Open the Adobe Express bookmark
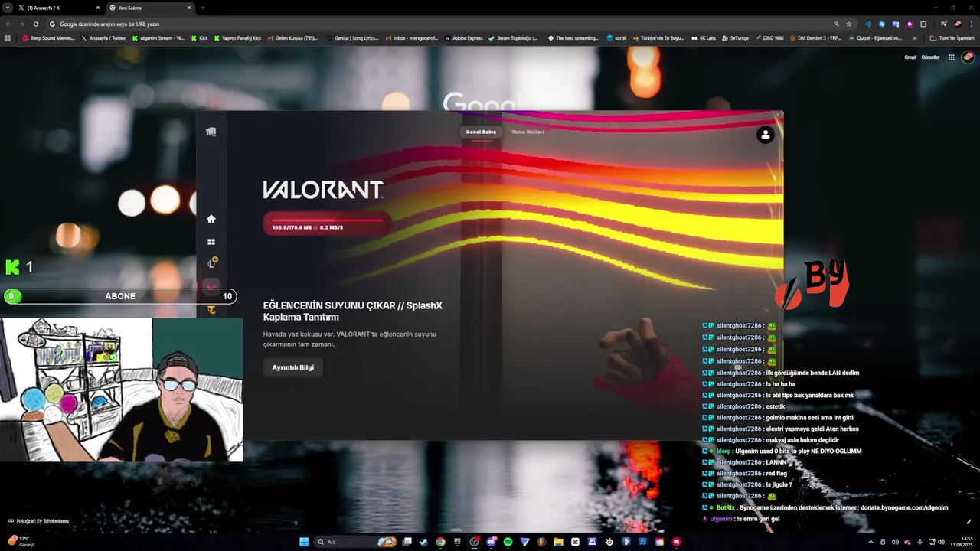Image resolution: width=980 pixels, height=551 pixels. tap(463, 37)
